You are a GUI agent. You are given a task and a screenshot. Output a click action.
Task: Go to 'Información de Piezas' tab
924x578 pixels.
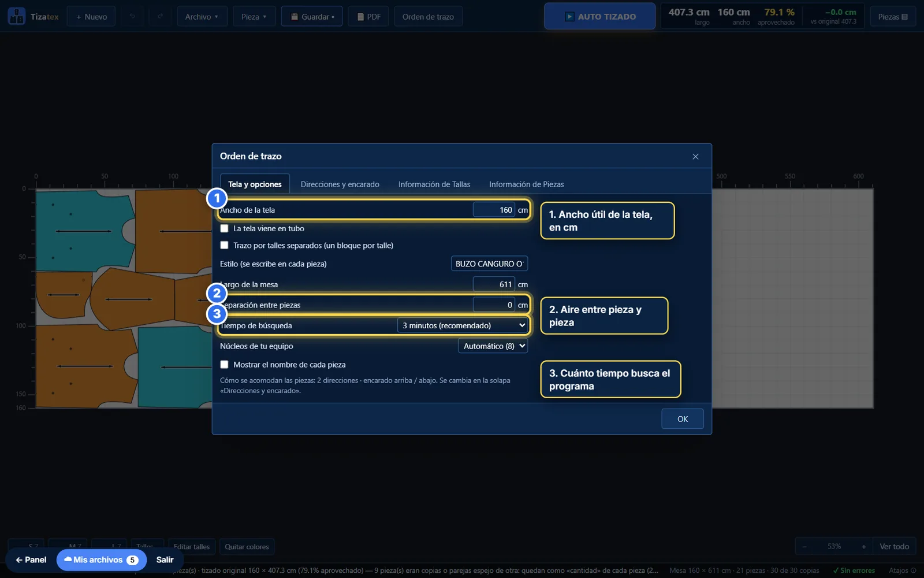[x=527, y=184]
